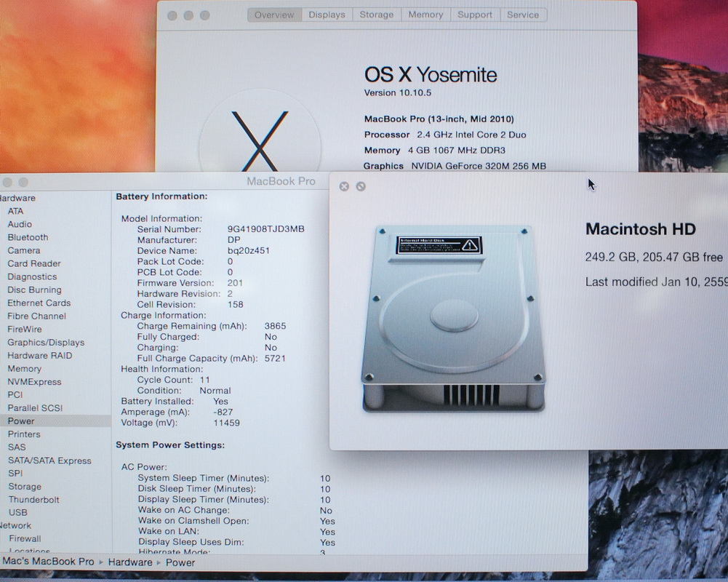The height and width of the screenshot is (582, 728).
Task: Click the OS X Yosemite X logo
Action: (260, 140)
